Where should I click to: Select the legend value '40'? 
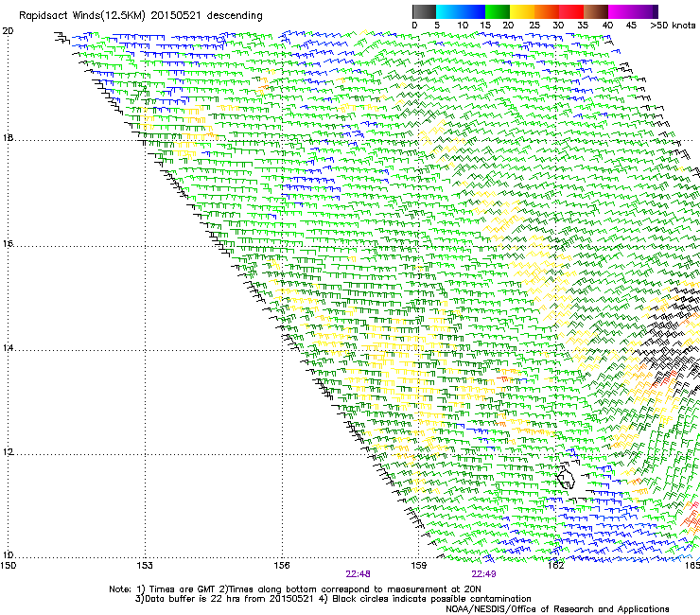click(x=607, y=26)
